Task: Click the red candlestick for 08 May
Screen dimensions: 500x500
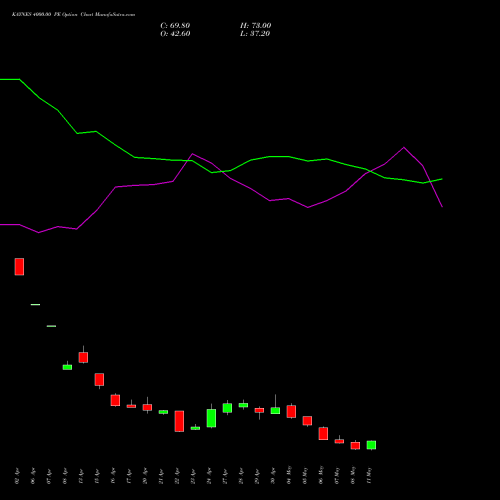Action: coord(355,446)
